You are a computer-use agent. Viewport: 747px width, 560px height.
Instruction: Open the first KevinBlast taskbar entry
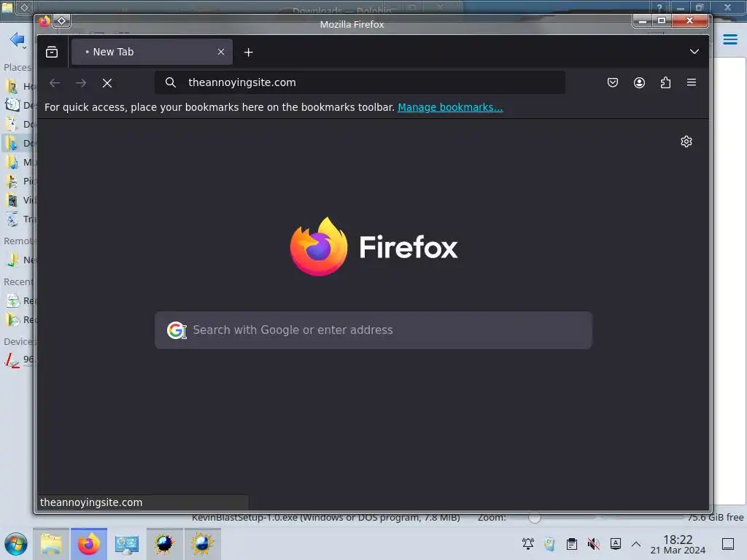coord(164,544)
